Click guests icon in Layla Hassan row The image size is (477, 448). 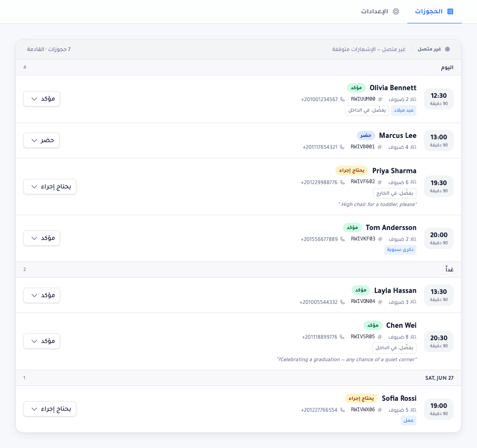click(x=414, y=302)
